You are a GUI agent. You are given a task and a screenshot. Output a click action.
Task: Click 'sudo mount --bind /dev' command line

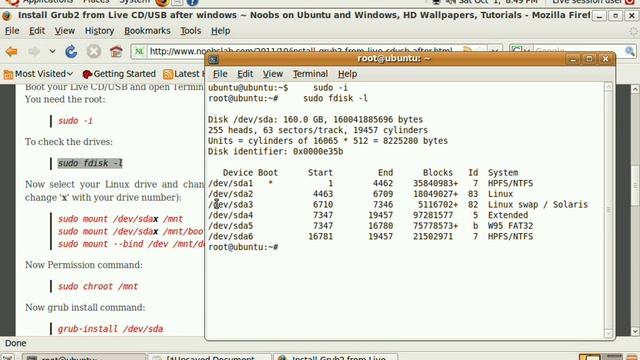(x=131, y=244)
